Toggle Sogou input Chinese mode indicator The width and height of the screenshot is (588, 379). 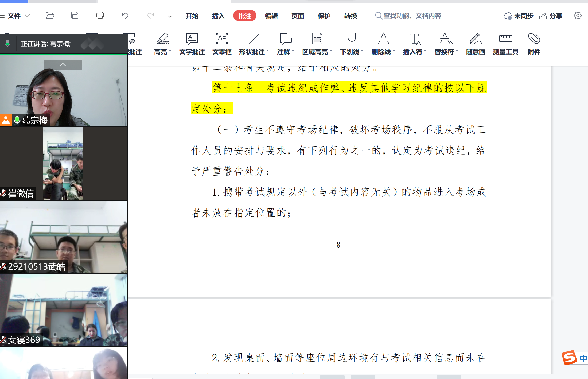click(x=583, y=358)
